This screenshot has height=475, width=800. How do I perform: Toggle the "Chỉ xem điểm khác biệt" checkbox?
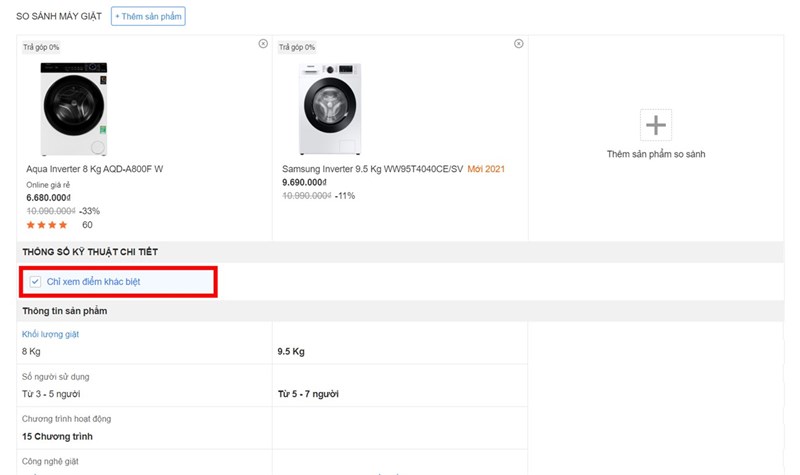pyautogui.click(x=35, y=282)
